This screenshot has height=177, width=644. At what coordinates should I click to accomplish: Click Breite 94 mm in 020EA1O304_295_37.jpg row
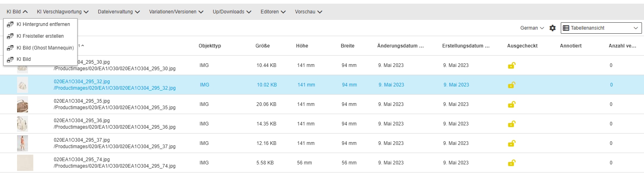[349, 143]
